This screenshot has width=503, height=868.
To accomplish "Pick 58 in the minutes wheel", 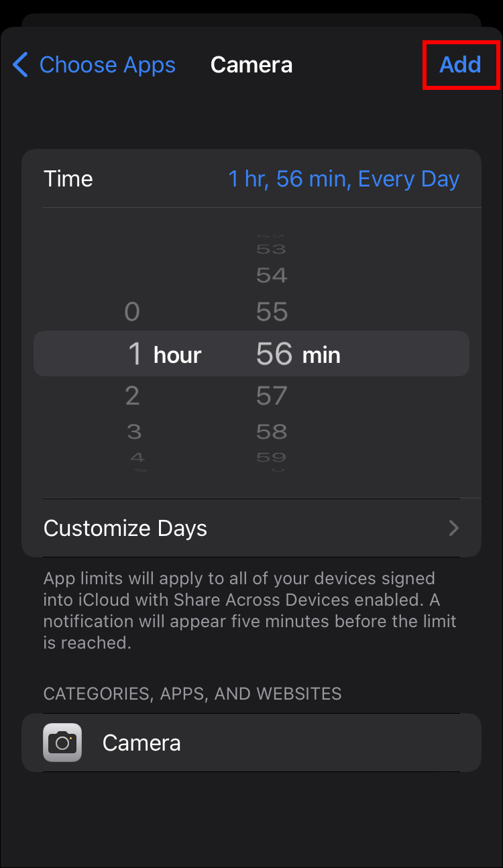I will [x=272, y=431].
